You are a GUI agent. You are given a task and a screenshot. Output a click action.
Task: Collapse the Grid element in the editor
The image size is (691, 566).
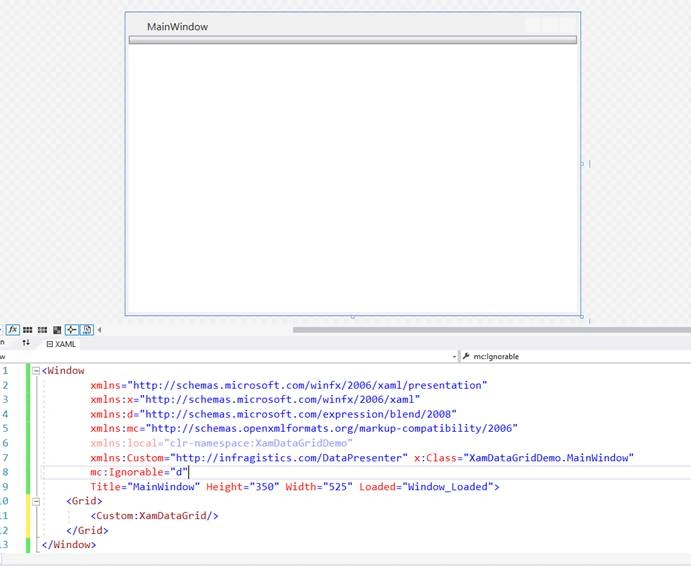coord(36,502)
